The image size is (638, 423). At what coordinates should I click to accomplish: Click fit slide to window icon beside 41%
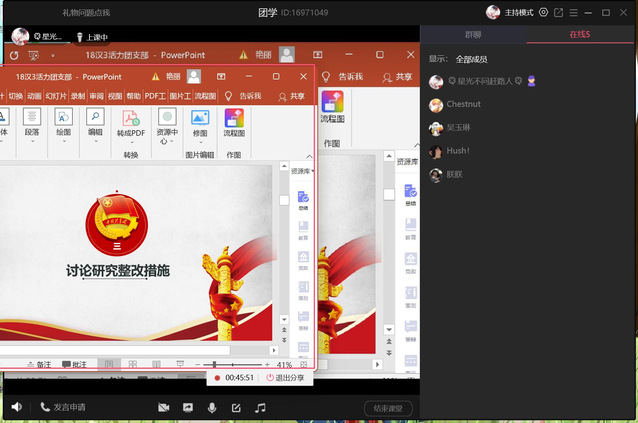click(x=304, y=364)
